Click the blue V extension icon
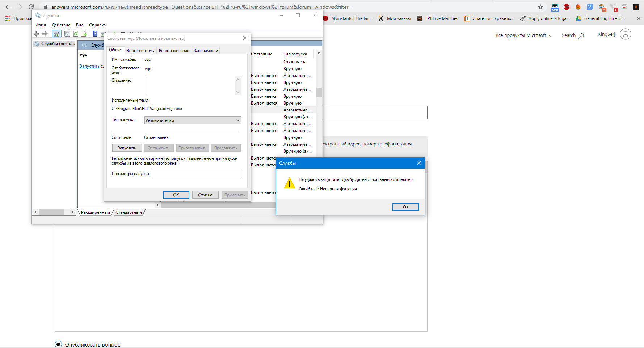This screenshot has height=348, width=644. point(590,7)
